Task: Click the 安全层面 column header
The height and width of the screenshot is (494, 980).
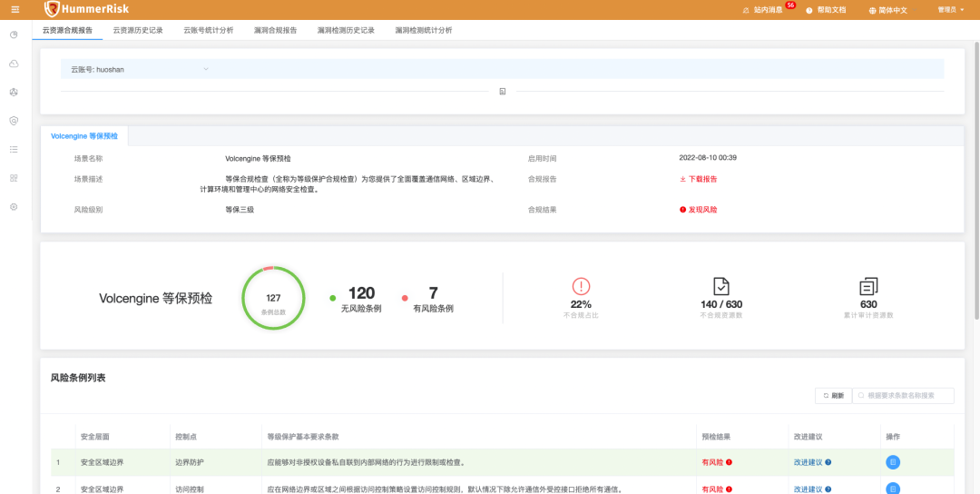Action: coord(95,437)
